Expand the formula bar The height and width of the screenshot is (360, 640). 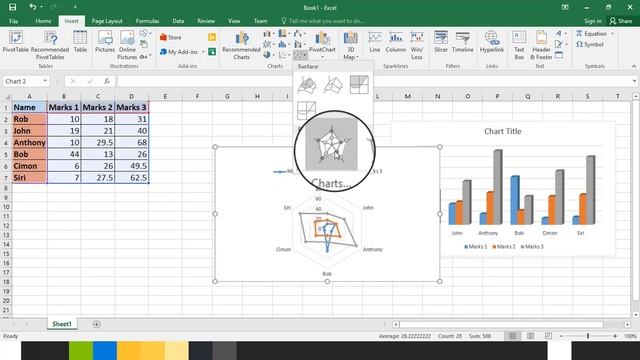point(634,81)
